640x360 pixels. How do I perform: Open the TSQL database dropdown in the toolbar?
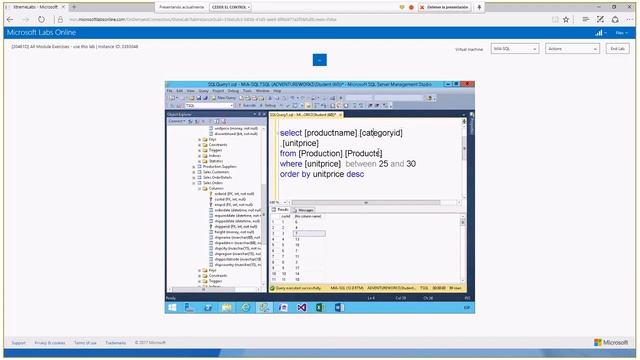click(209, 106)
